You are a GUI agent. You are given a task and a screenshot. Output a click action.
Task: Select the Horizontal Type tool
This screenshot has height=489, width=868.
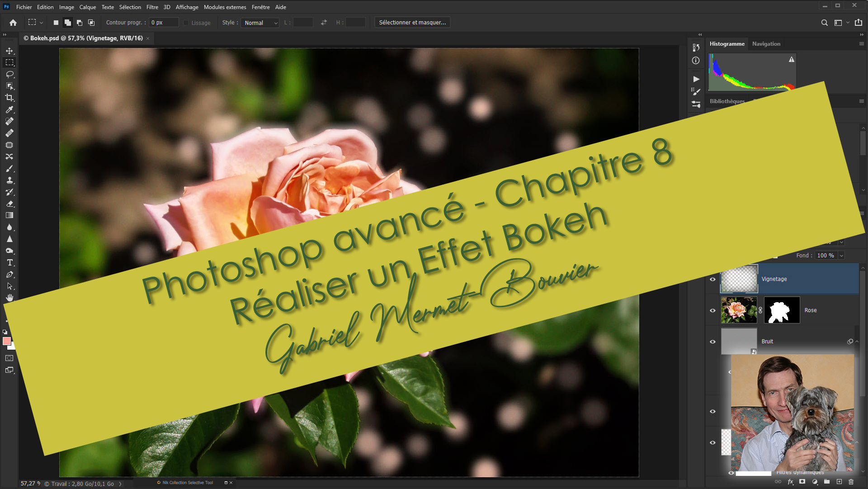click(9, 262)
